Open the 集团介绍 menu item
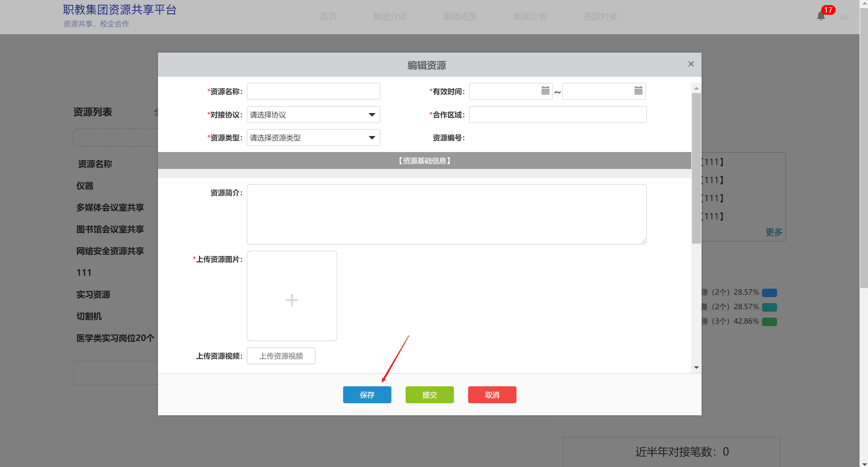868x467 pixels. click(390, 17)
